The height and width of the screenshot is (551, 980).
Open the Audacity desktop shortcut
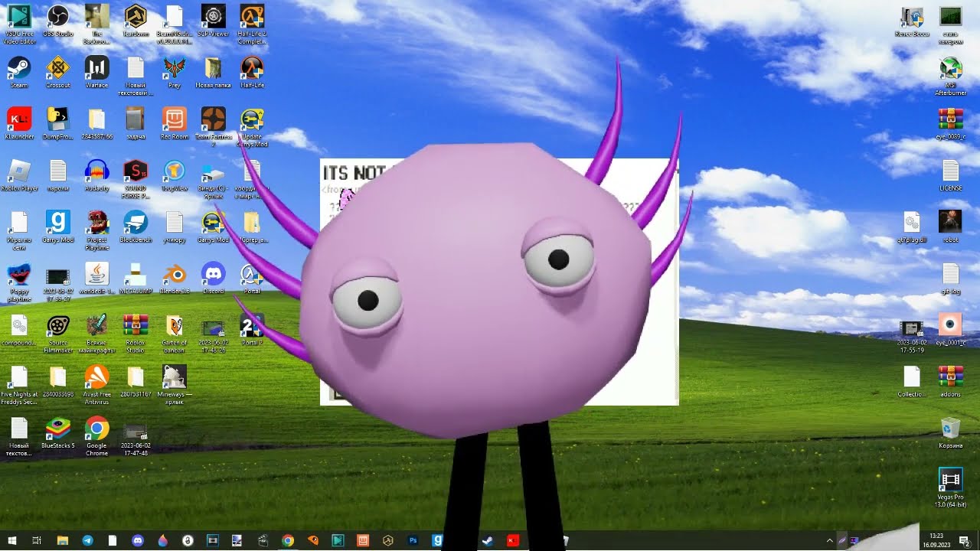(x=96, y=175)
